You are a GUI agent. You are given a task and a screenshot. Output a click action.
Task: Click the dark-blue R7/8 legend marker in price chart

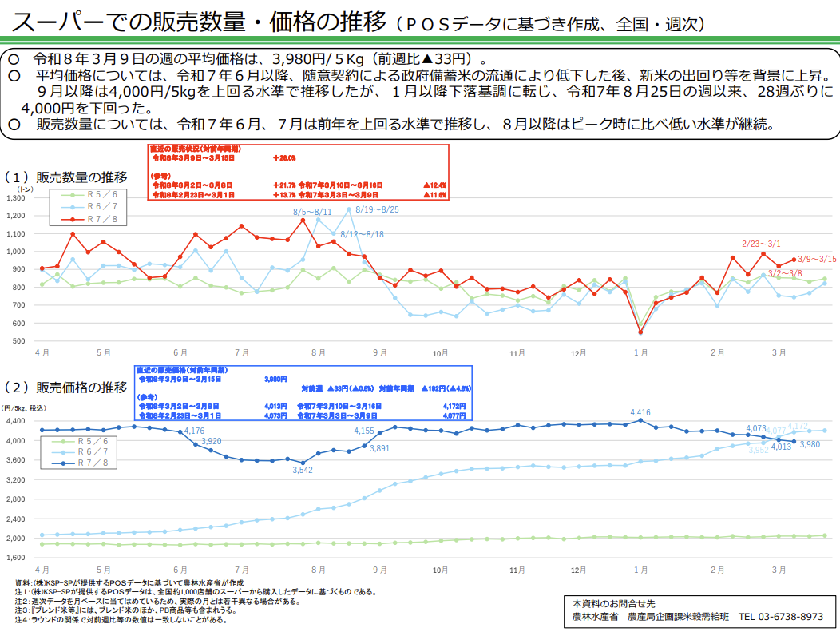[62, 463]
